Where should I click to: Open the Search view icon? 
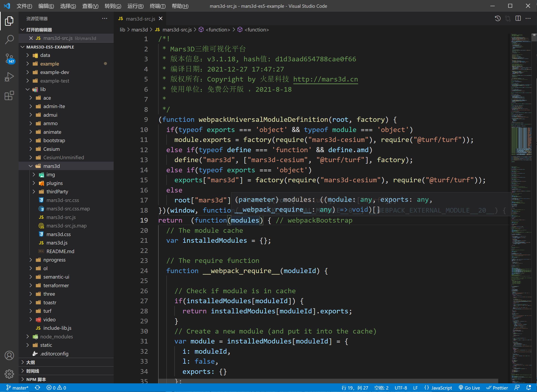pos(9,39)
